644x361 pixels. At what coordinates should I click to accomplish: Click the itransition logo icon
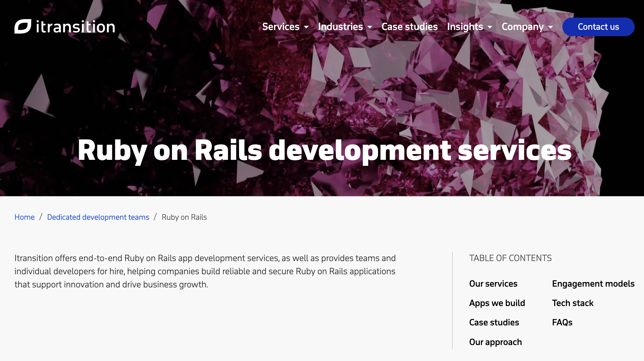(x=23, y=26)
